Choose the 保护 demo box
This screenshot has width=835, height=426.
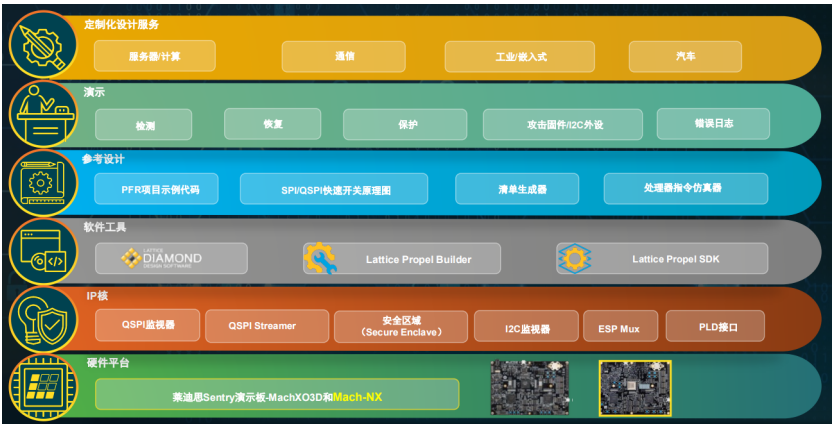[x=405, y=125]
